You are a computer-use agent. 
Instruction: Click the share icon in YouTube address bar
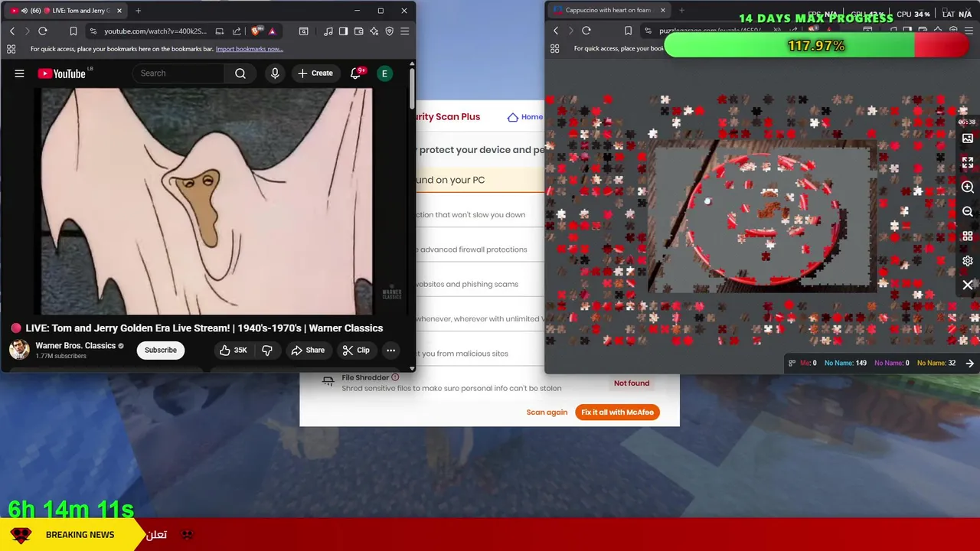237,31
